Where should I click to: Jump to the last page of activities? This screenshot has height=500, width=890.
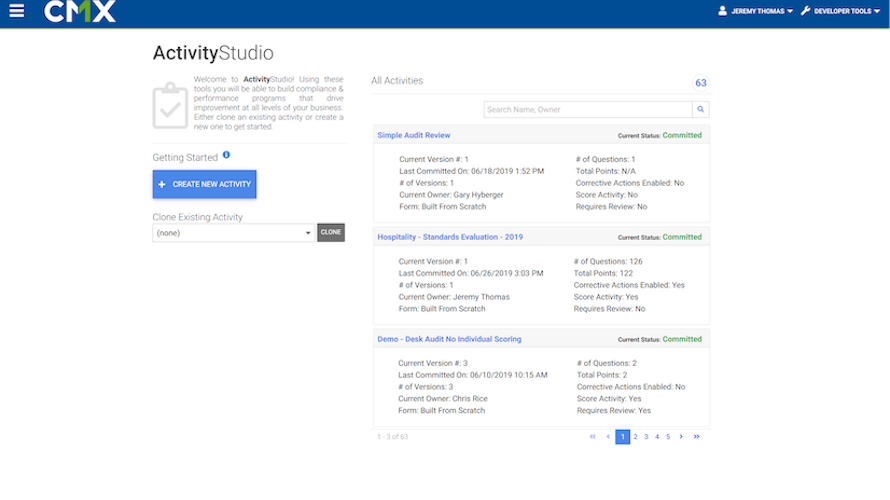pos(697,437)
